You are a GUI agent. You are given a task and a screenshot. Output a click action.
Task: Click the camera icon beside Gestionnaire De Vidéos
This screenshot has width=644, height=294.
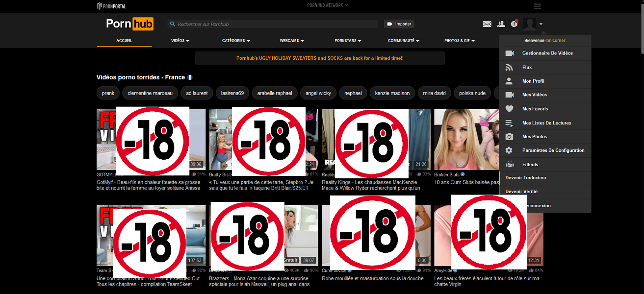pyautogui.click(x=510, y=53)
